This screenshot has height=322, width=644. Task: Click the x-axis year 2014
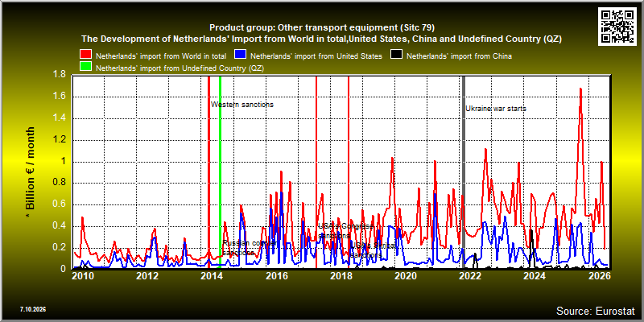[212, 275]
